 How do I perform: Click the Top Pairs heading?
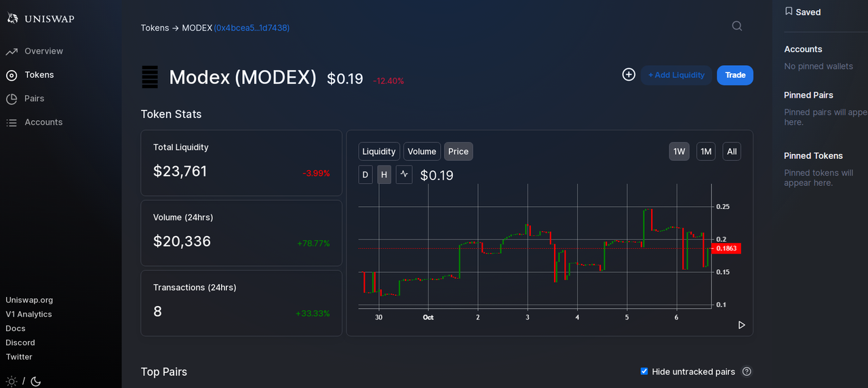[x=164, y=372]
